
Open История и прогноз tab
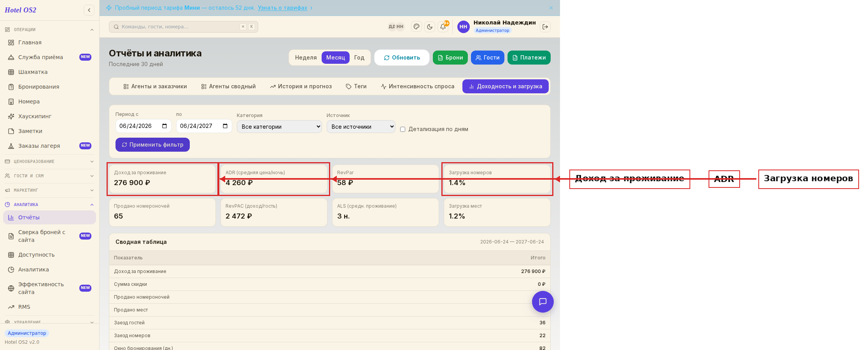coord(301,86)
